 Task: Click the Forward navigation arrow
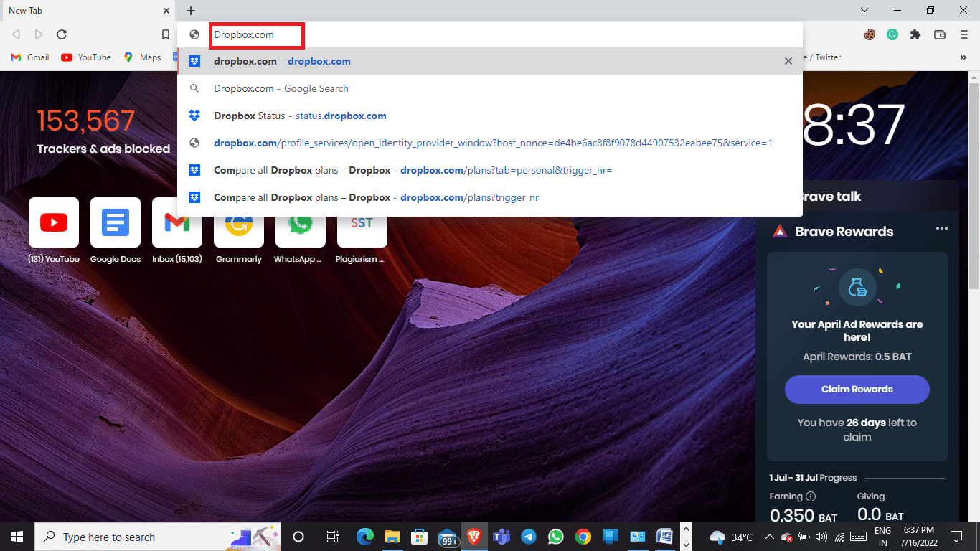pyautogui.click(x=39, y=34)
